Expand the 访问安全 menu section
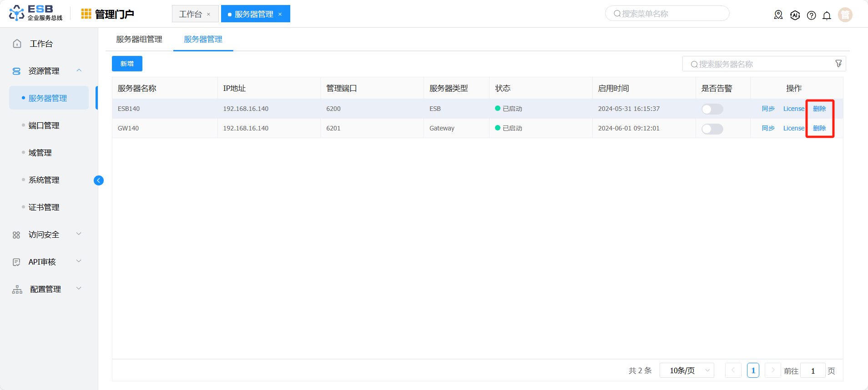Viewport: 868px width, 390px height. [79, 234]
